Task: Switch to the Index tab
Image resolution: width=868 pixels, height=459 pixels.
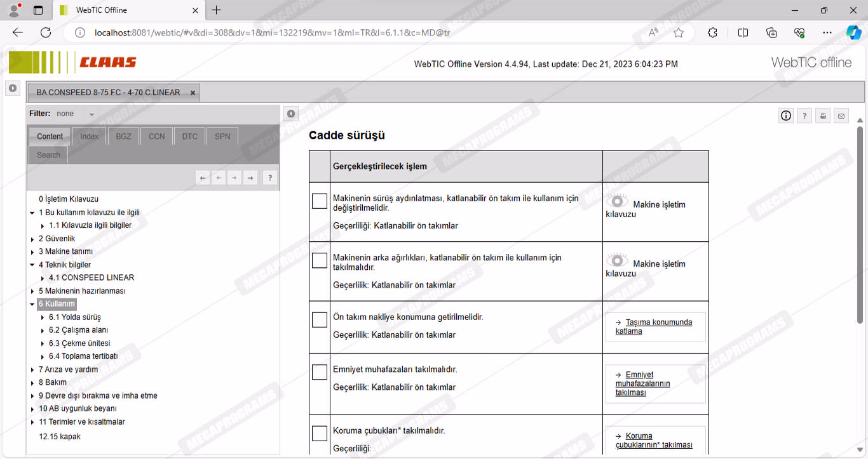Action: point(89,136)
